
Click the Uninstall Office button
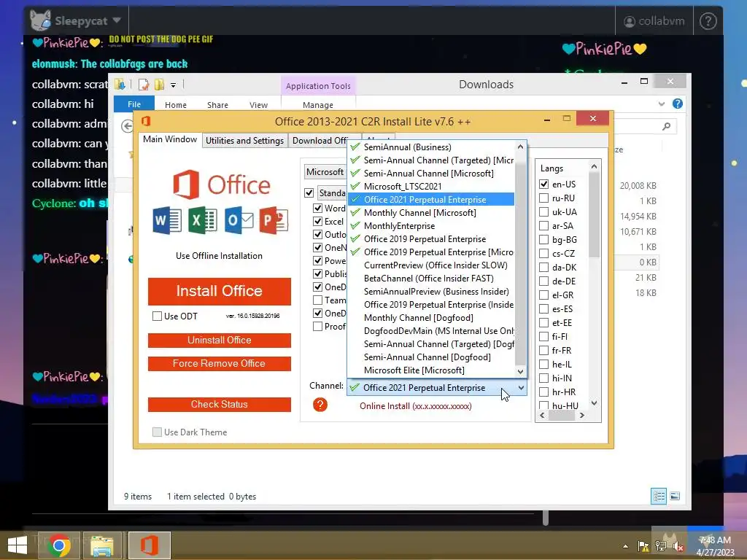point(219,340)
